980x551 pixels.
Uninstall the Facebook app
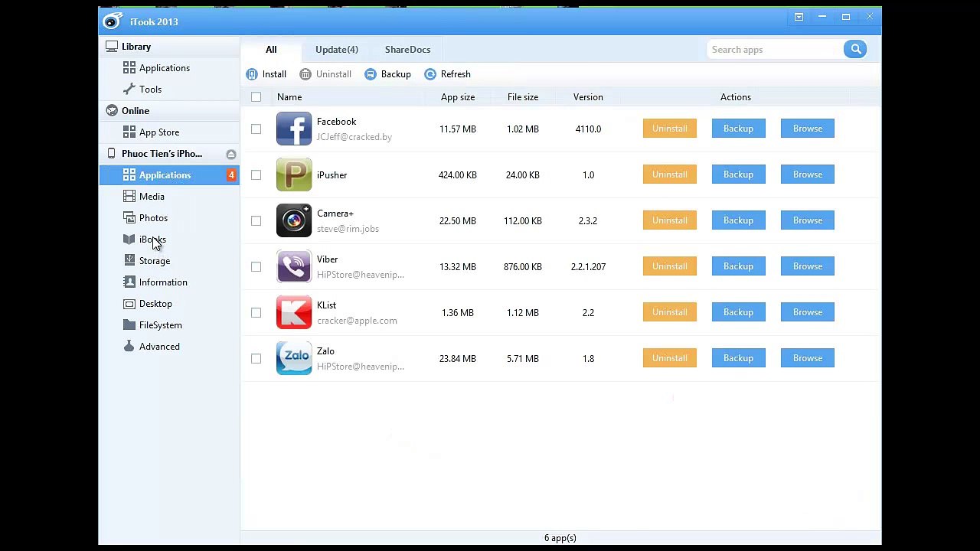670,129
